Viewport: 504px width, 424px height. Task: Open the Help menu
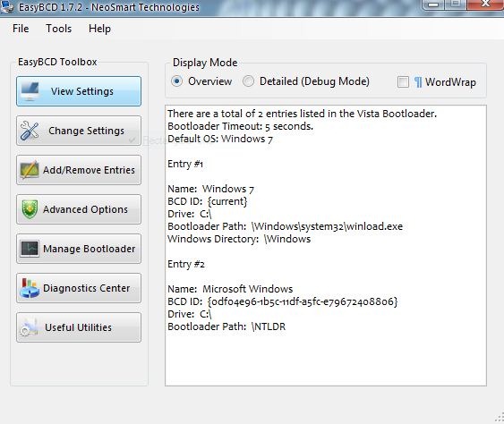point(99,29)
